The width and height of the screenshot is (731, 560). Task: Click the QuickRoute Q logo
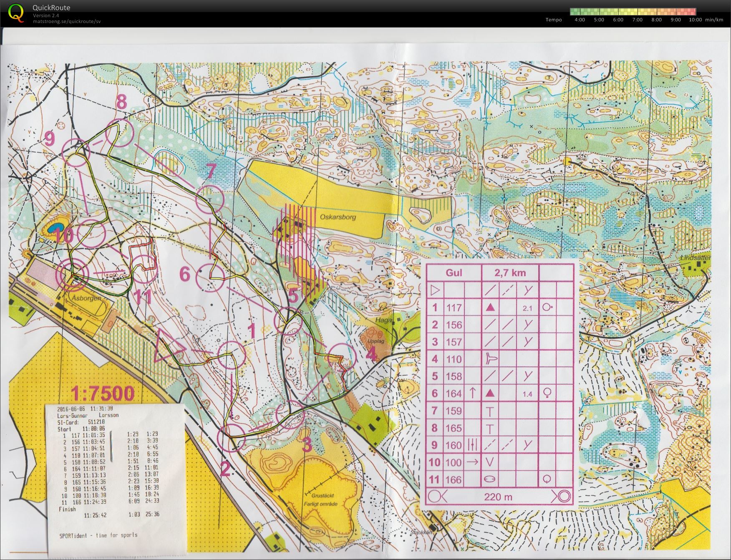[x=16, y=12]
